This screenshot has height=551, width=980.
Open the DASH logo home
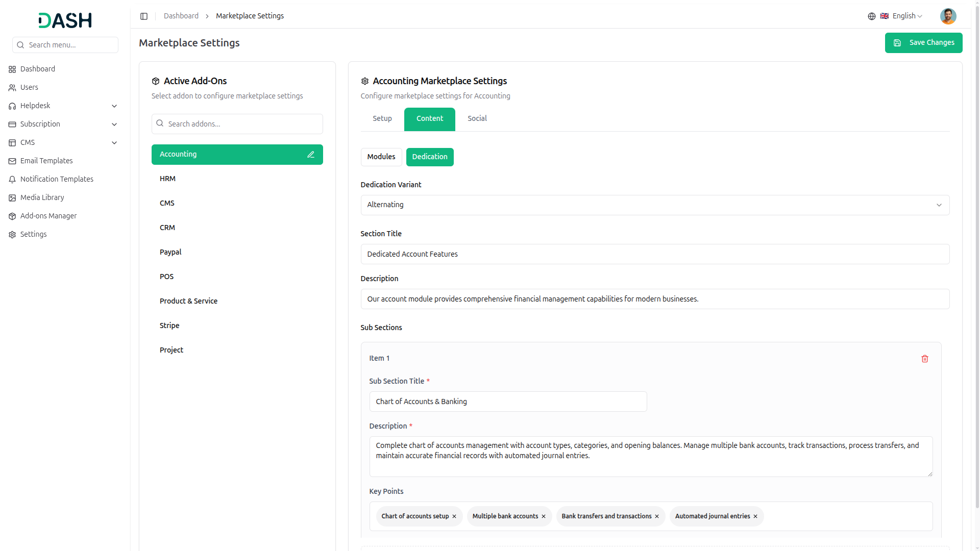[65, 20]
